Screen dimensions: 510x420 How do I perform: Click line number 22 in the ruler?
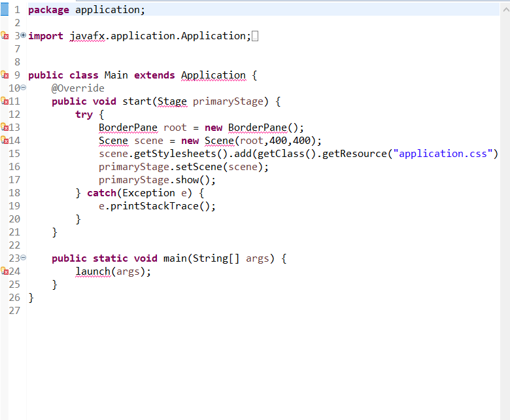pyautogui.click(x=14, y=245)
